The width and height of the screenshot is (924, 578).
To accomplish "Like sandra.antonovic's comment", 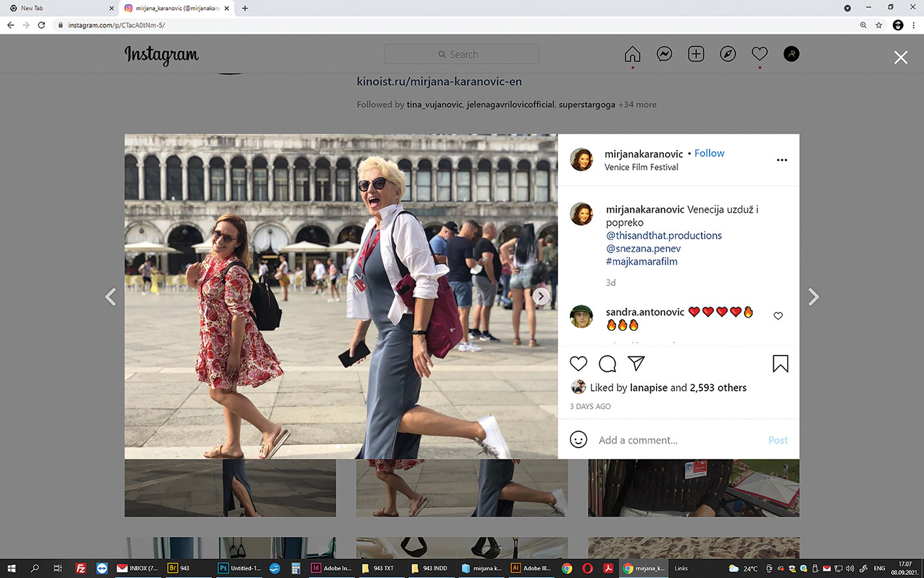I will 778,316.
